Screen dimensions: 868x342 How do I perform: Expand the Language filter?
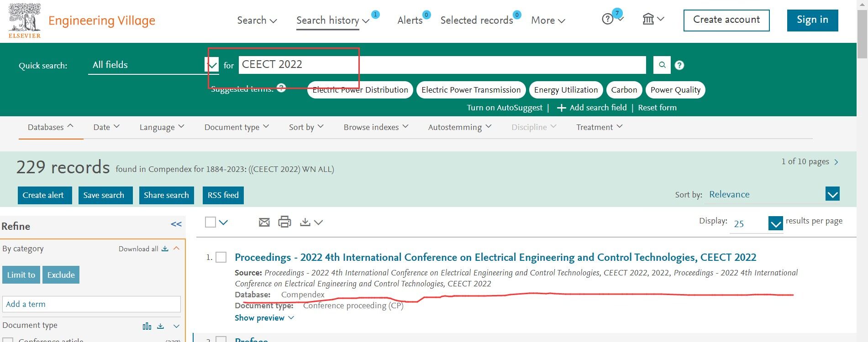(162, 127)
